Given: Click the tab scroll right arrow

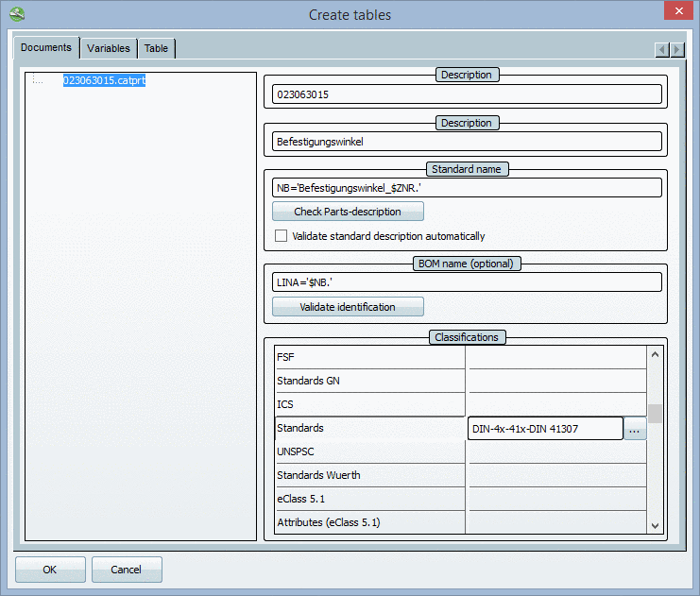Looking at the screenshot, I should click(677, 49).
